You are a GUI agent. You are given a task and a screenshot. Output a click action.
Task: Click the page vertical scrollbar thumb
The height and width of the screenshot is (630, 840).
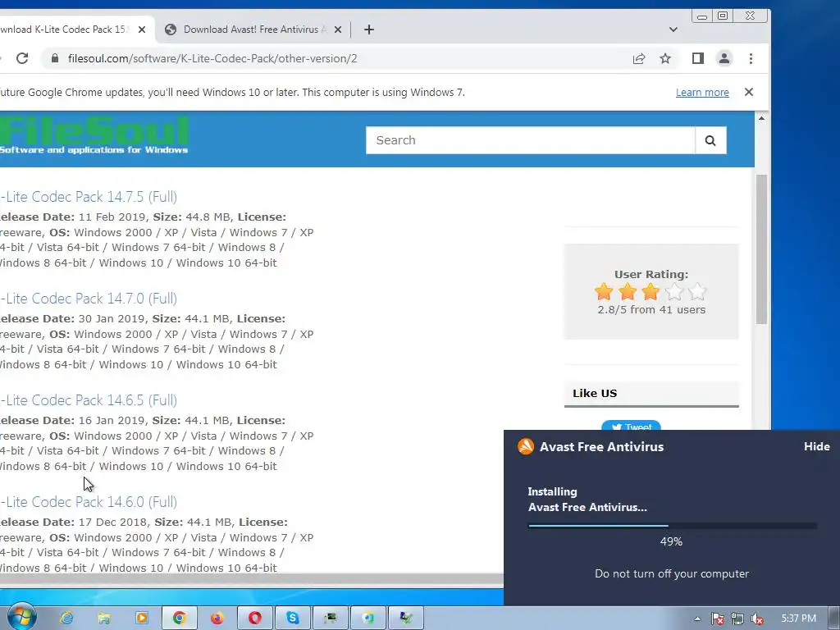pos(761,249)
